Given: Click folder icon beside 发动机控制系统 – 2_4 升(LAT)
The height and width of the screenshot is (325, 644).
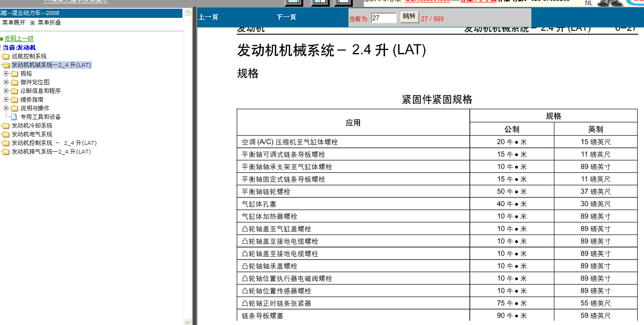Looking at the screenshot, I should pyautogui.click(x=5, y=143).
